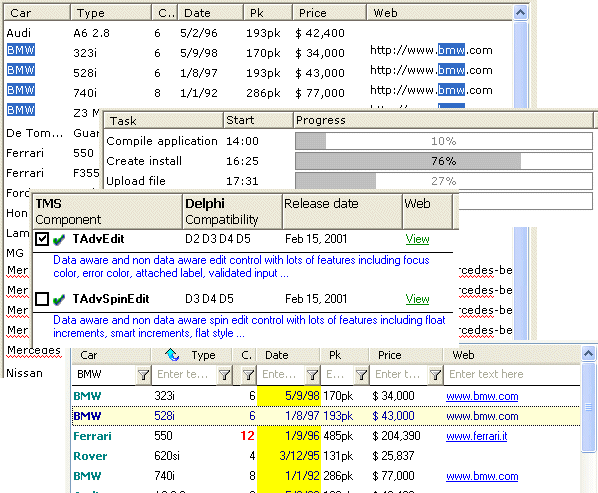Click the View link for TAdvEdit
Screen dimensions: 598x493
click(x=417, y=239)
